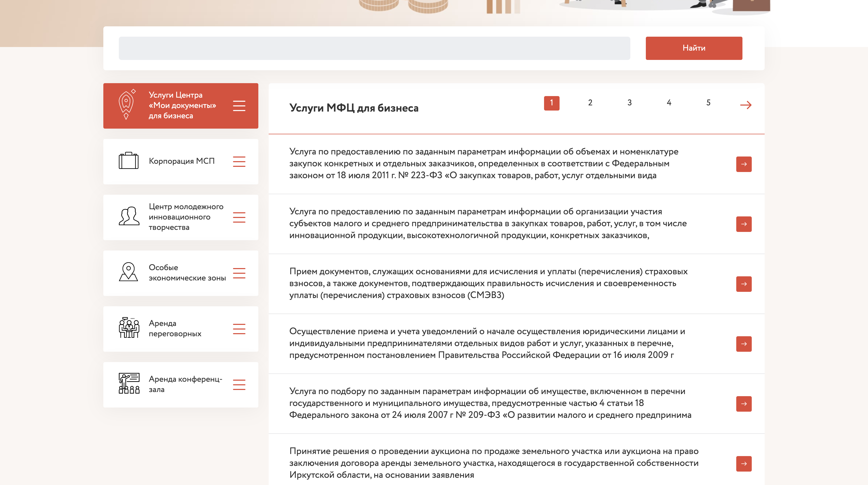Select page 1 in pagination
The image size is (868, 485).
[x=552, y=103]
